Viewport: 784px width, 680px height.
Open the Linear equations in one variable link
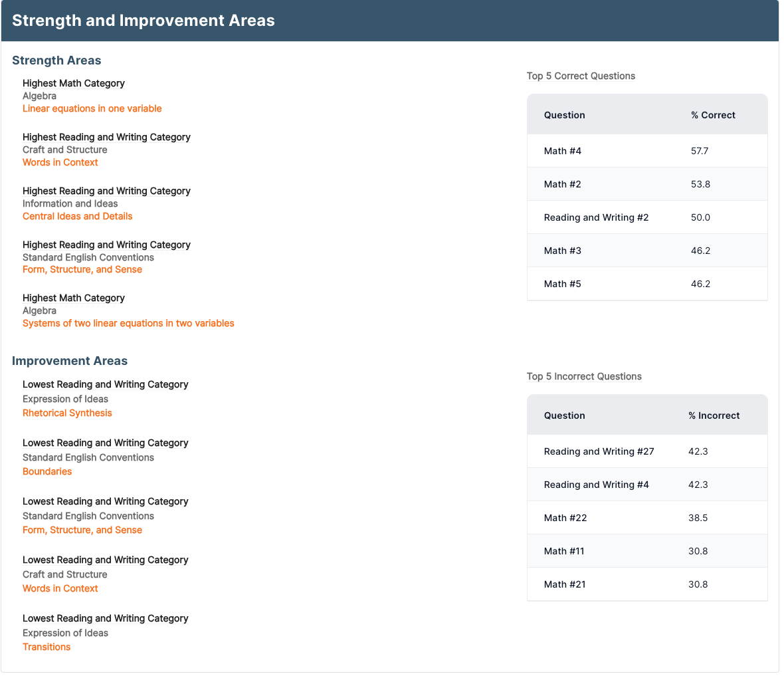point(92,108)
